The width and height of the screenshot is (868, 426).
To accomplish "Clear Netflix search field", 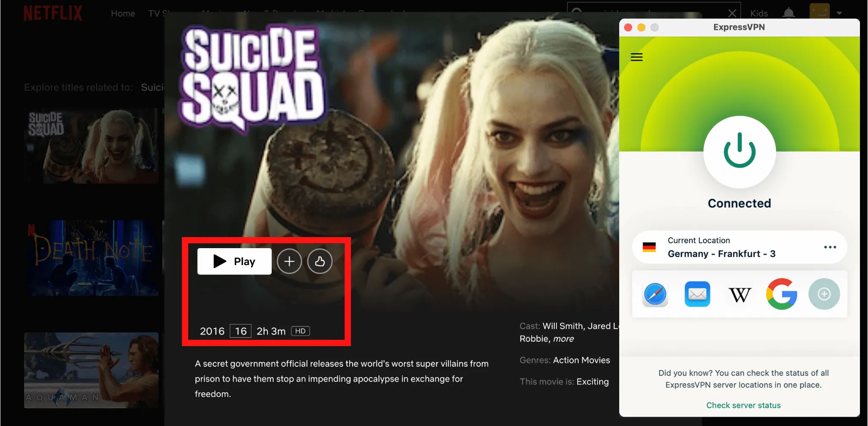I will coord(732,14).
